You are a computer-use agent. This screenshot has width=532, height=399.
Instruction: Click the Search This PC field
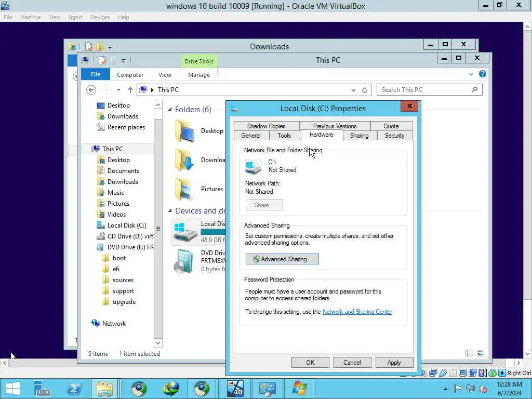[429, 89]
